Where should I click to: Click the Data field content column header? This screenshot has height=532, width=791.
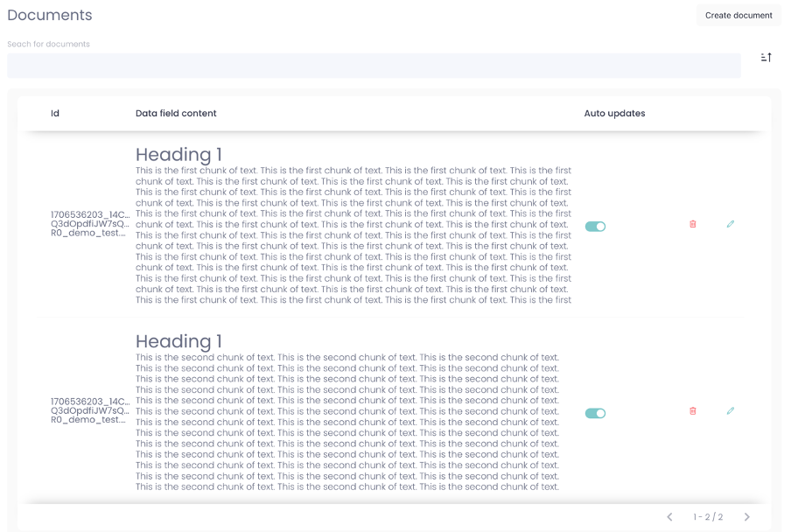(176, 113)
